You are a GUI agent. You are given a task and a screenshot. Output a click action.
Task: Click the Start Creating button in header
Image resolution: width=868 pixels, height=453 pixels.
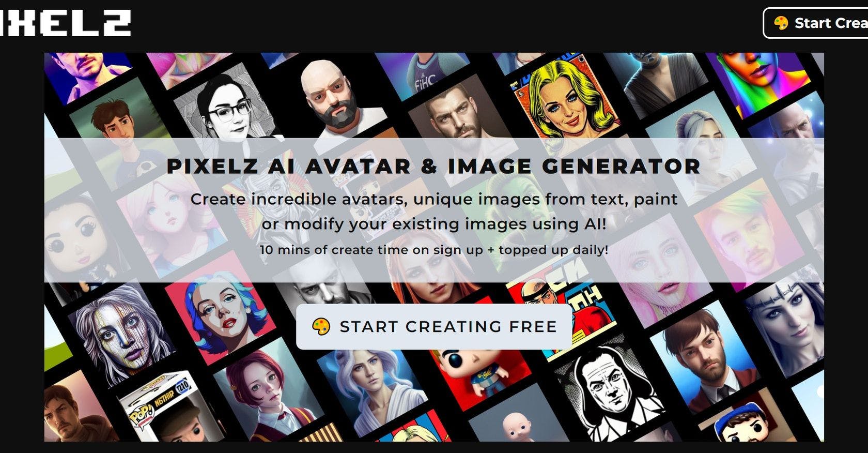click(x=816, y=23)
